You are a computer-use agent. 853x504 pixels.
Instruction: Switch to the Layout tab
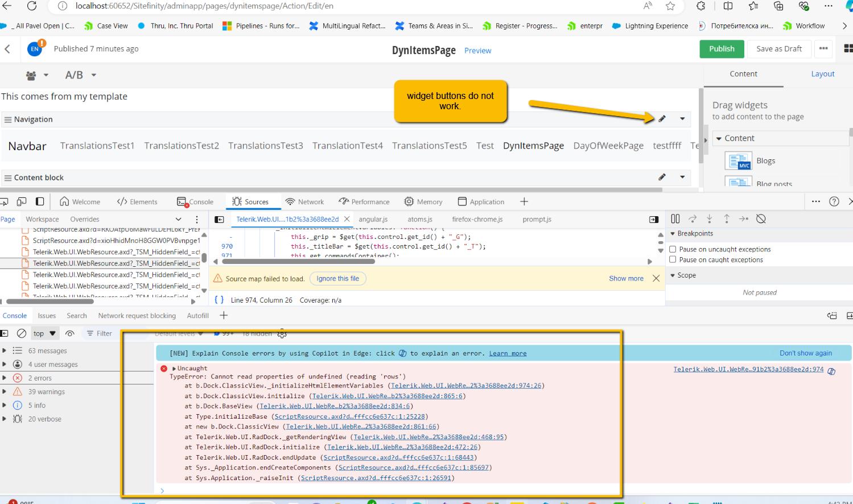823,74
